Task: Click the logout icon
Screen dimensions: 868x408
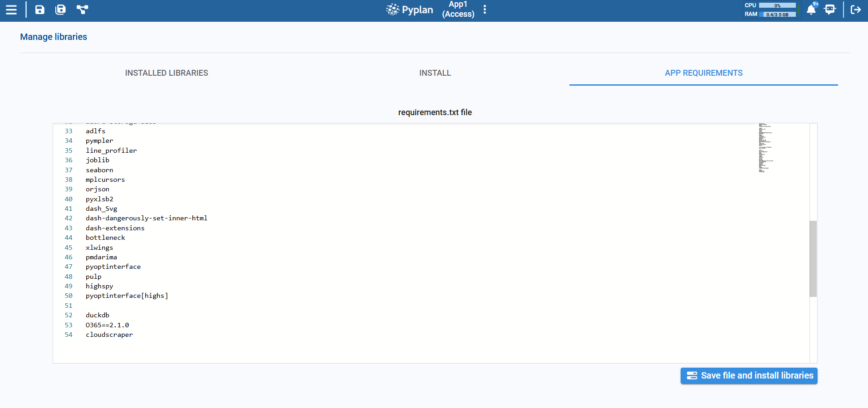Action: pos(855,10)
